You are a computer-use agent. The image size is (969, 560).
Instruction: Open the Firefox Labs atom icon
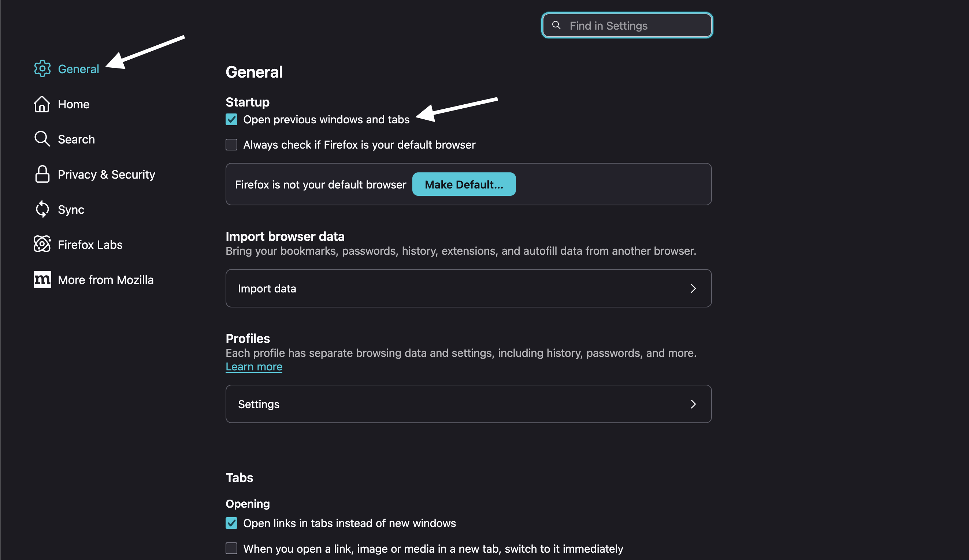tap(42, 244)
